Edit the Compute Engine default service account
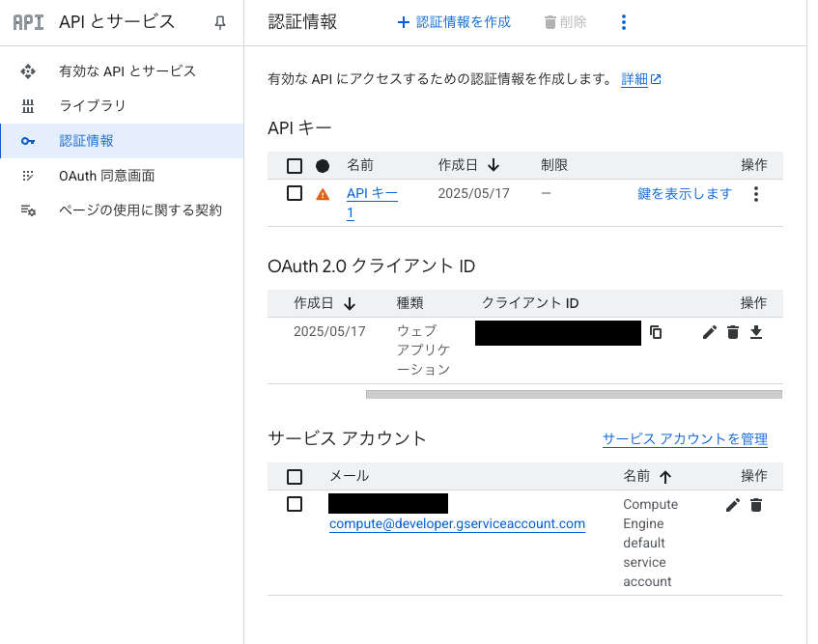Screen dimensions: 818x644 coord(733,505)
